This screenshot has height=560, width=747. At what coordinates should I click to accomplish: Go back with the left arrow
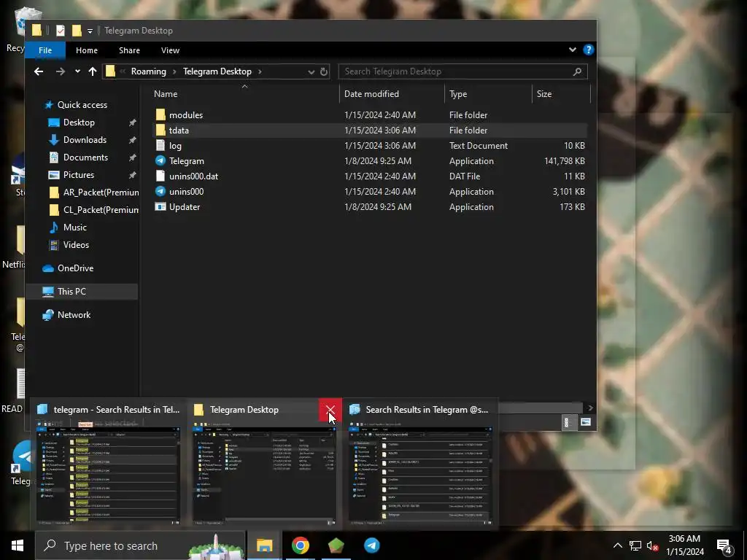[x=39, y=71]
